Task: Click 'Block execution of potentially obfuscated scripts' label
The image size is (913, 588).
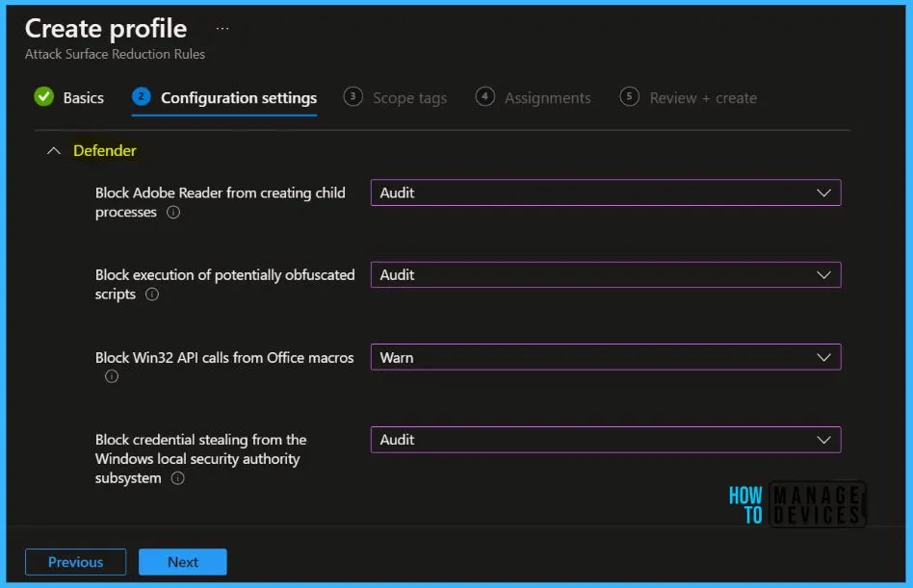Action: click(x=224, y=285)
